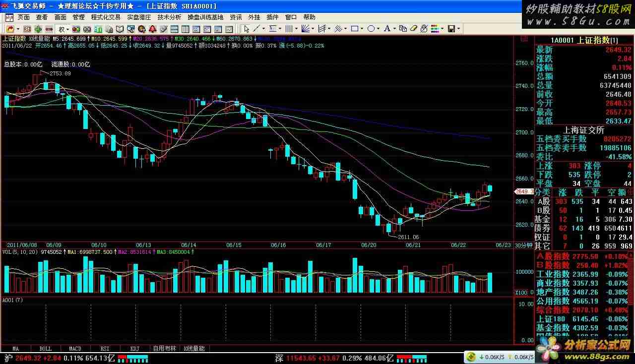
Task: Open the 页面 menu
Action: tap(24, 17)
